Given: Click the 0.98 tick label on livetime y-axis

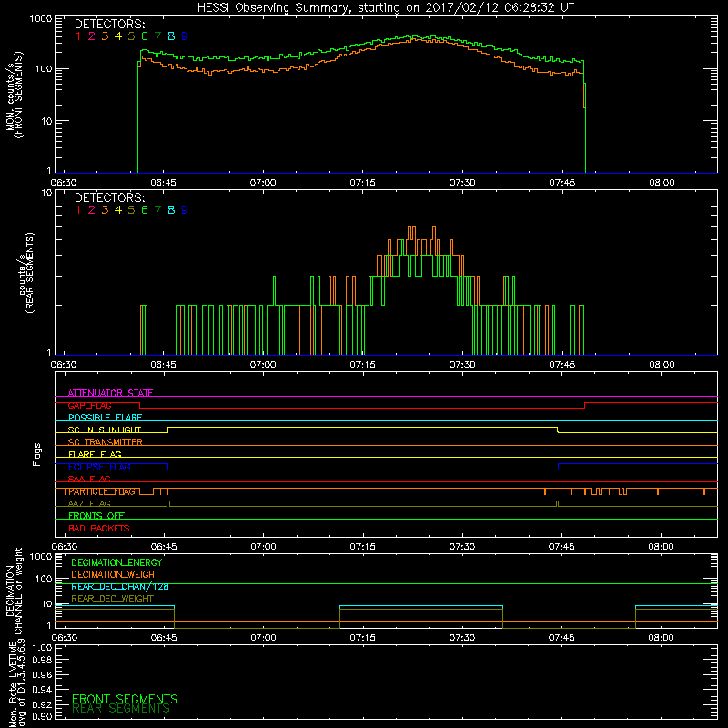Looking at the screenshot, I should [42, 660].
